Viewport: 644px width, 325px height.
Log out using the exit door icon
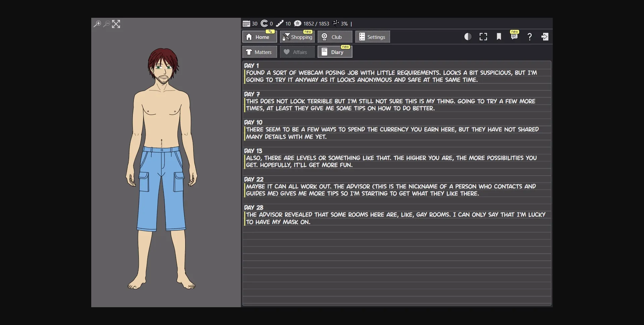click(545, 37)
